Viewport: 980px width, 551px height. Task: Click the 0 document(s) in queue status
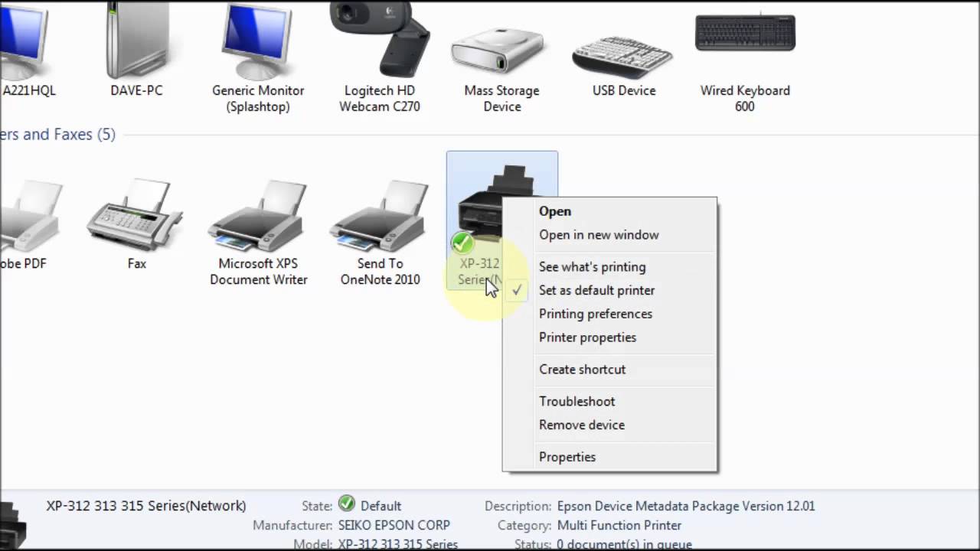tap(624, 545)
